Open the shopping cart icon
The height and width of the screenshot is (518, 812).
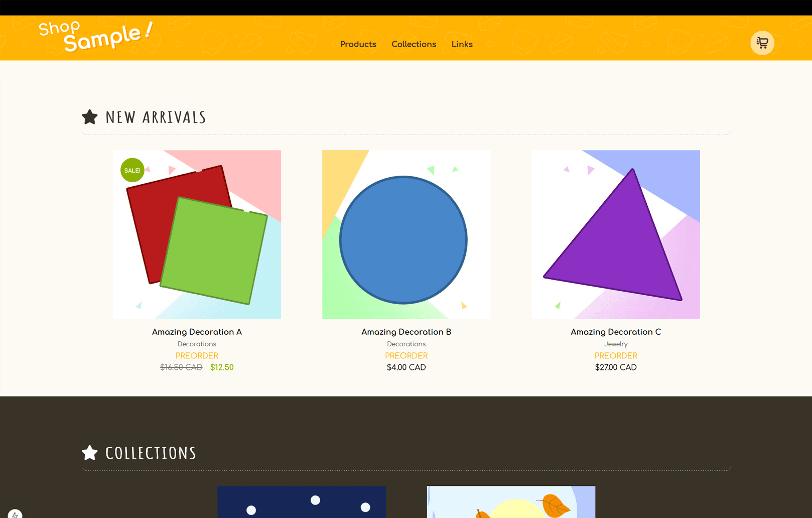[x=762, y=43]
